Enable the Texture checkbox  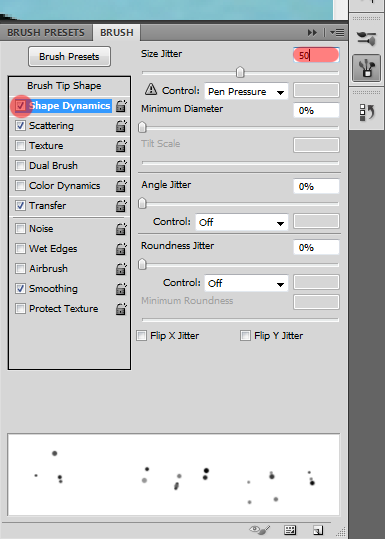pos(20,145)
